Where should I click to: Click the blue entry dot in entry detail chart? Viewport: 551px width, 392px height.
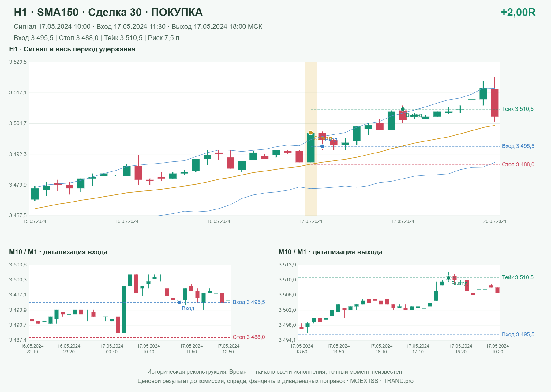[179, 303]
